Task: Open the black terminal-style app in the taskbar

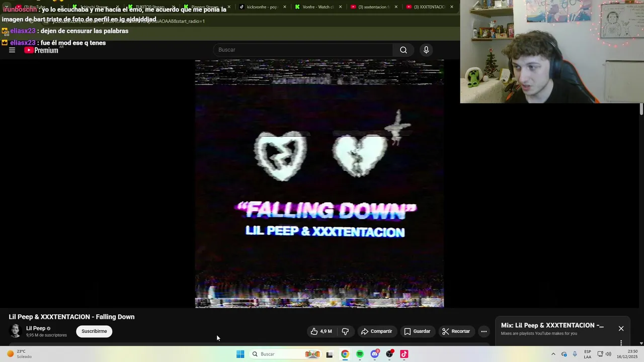Action: pyautogui.click(x=330, y=354)
